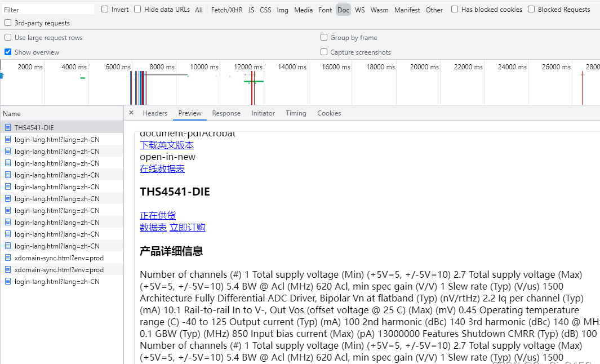Image resolution: width=600 pixels, height=364 pixels.
Task: Close the request details panel
Action: tap(131, 113)
